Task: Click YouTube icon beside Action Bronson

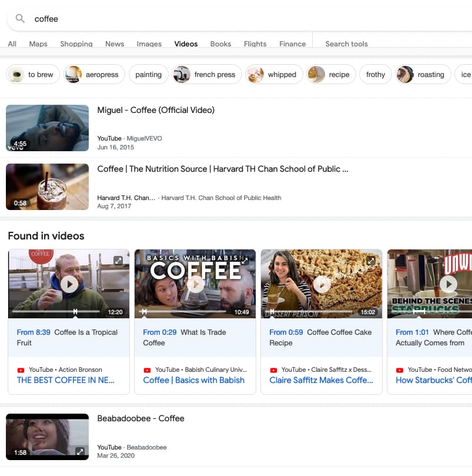Action: [x=21, y=370]
